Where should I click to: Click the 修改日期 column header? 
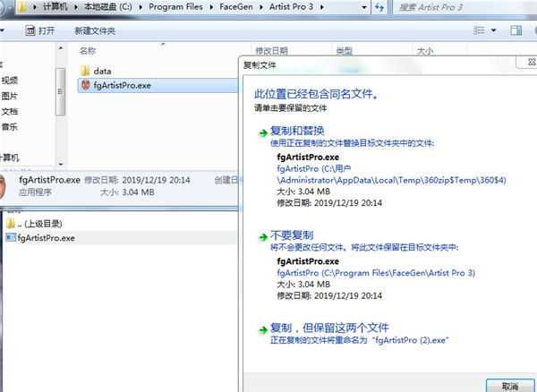coord(271,51)
